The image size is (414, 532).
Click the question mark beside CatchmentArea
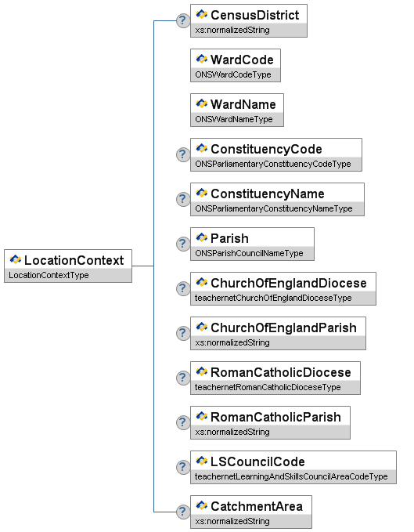183,512
